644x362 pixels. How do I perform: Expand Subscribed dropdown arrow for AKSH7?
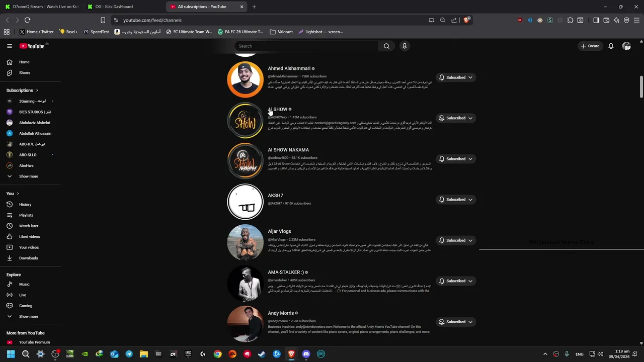pyautogui.click(x=470, y=200)
